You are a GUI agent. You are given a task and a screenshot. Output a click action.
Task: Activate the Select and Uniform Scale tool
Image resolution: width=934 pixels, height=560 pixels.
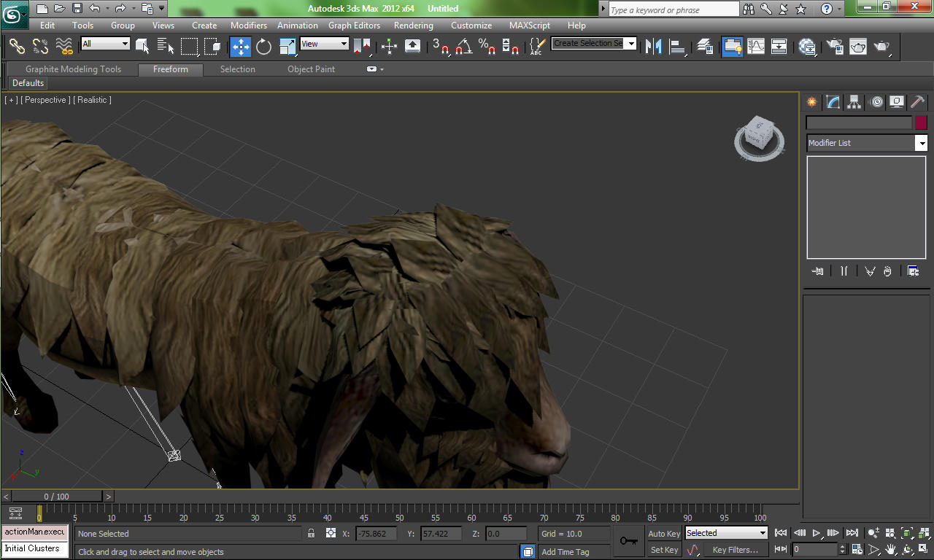(x=288, y=46)
